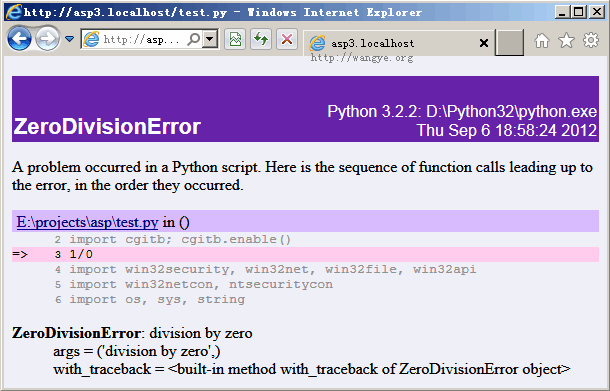Screen dimensions: 610x391
Task: Click 'import win32netcon, ntsecuritycon' code line
Action: click(201, 284)
